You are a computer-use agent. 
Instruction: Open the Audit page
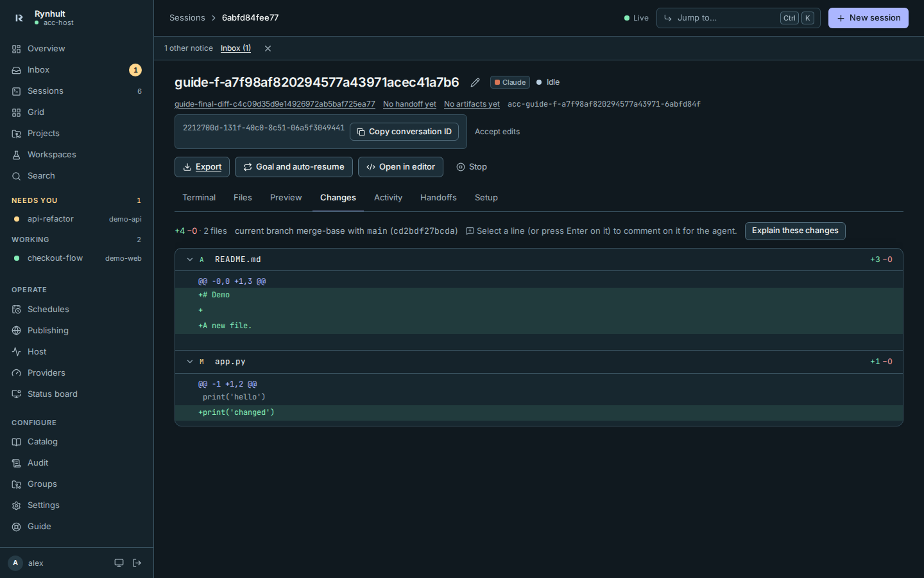(77, 463)
